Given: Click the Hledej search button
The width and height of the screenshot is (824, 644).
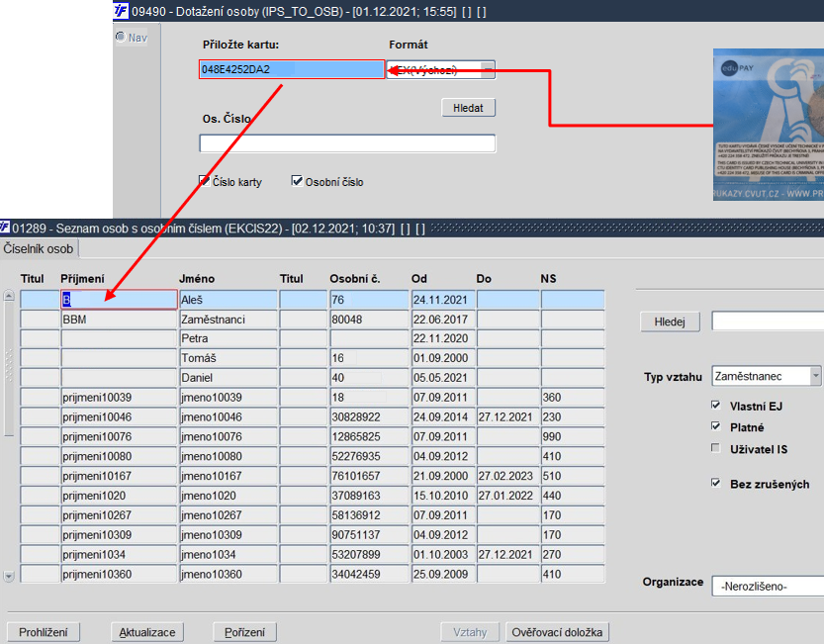Looking at the screenshot, I should [x=670, y=322].
